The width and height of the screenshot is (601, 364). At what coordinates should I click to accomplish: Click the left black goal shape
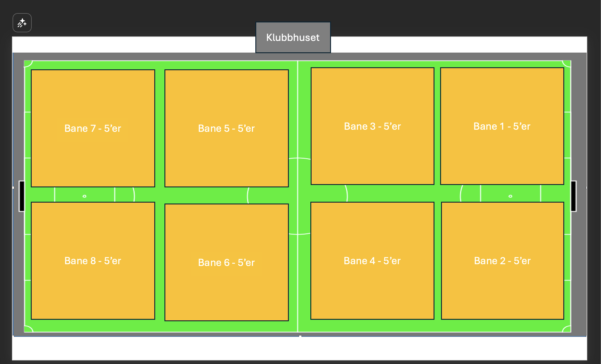click(22, 196)
